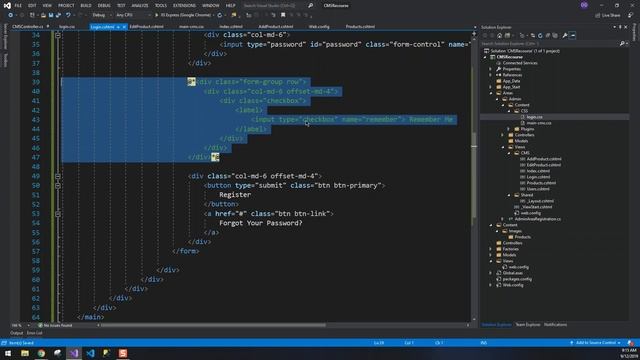Collapse the anchor block at line 53
The height and width of the screenshot is (360, 640).
pos(58,214)
